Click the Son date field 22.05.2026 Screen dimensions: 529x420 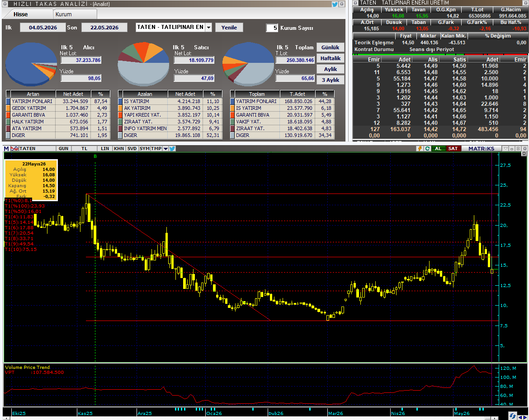tap(104, 28)
